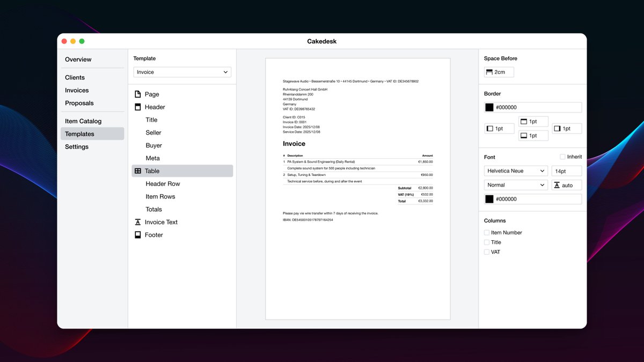Select the Table icon in the tree
This screenshot has width=644, height=362.
click(x=138, y=171)
